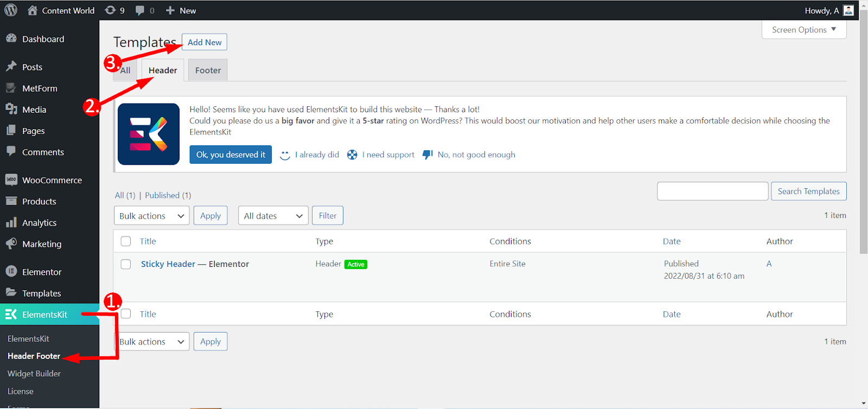Switch to the Header tab
Screen dimensions: 868x409
163,71
